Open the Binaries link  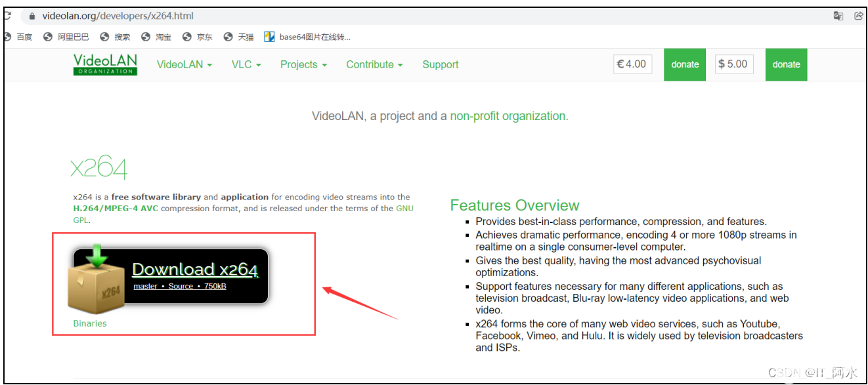(90, 323)
